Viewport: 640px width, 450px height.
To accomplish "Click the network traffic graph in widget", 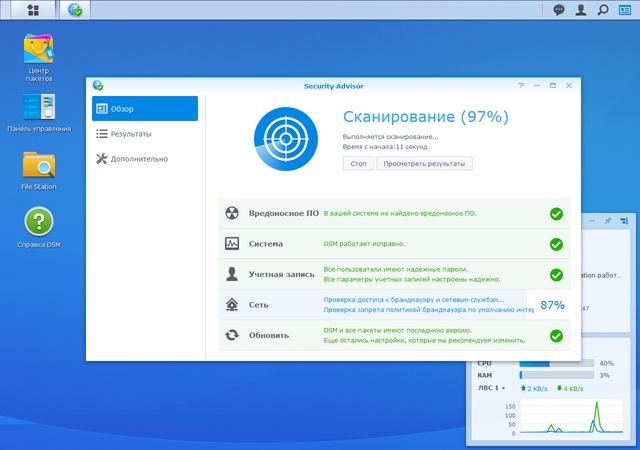I will (x=571, y=417).
